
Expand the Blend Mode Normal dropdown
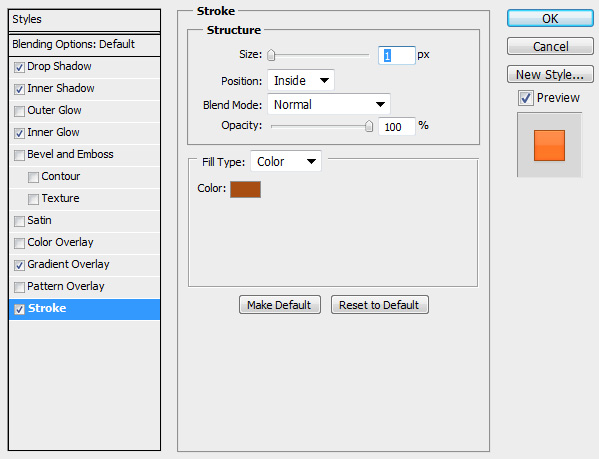[329, 104]
